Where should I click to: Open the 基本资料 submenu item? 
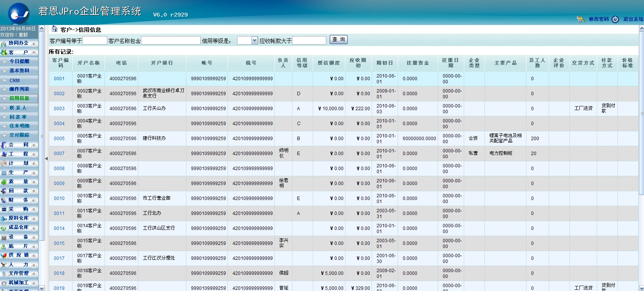[x=19, y=71]
